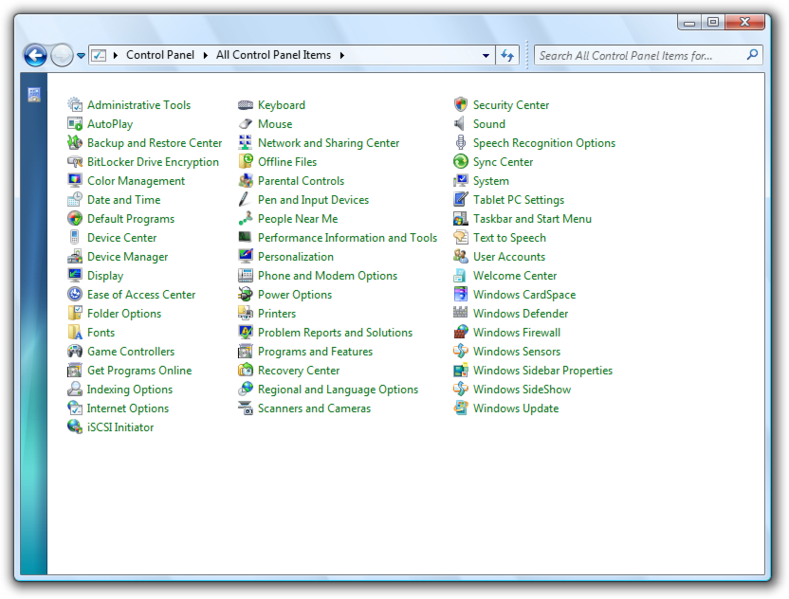Open Network and Sharing Center link

(328, 143)
